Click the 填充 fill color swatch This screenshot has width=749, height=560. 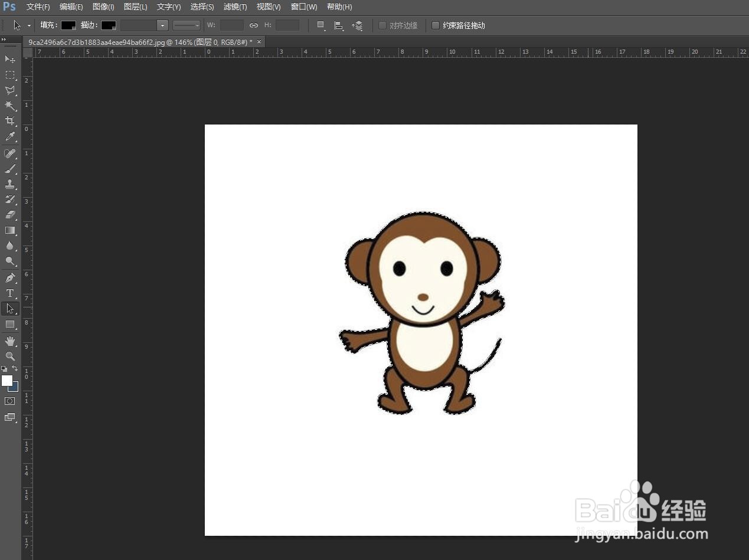coord(68,25)
